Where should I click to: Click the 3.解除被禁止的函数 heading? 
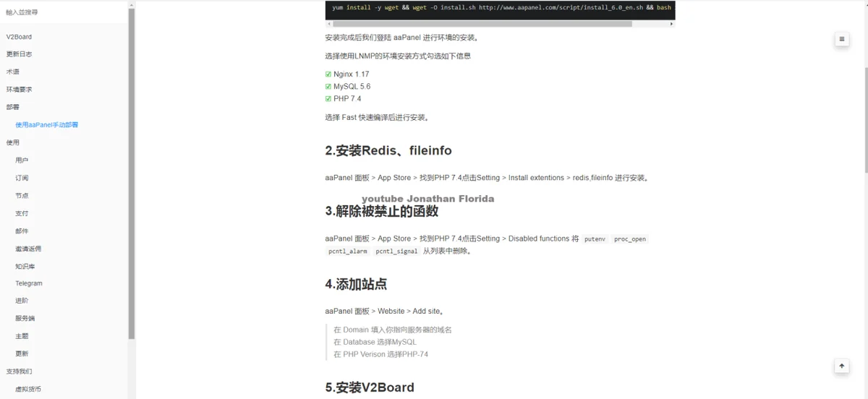click(x=382, y=211)
